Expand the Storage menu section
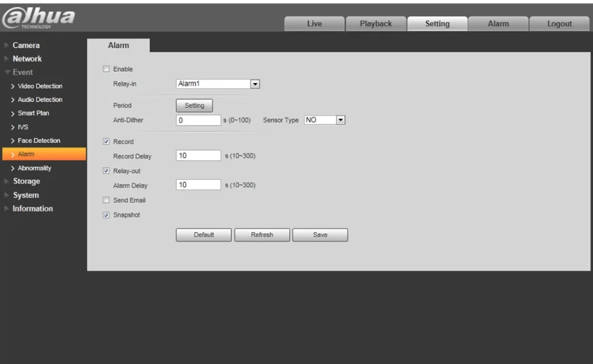Viewport: 593px width, 364px height. pos(26,181)
